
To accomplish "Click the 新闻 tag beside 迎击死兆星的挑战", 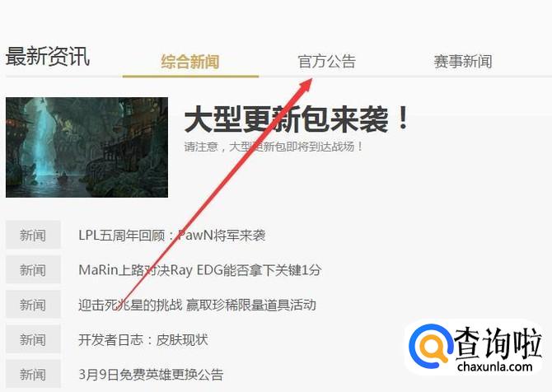I will click(x=33, y=305).
